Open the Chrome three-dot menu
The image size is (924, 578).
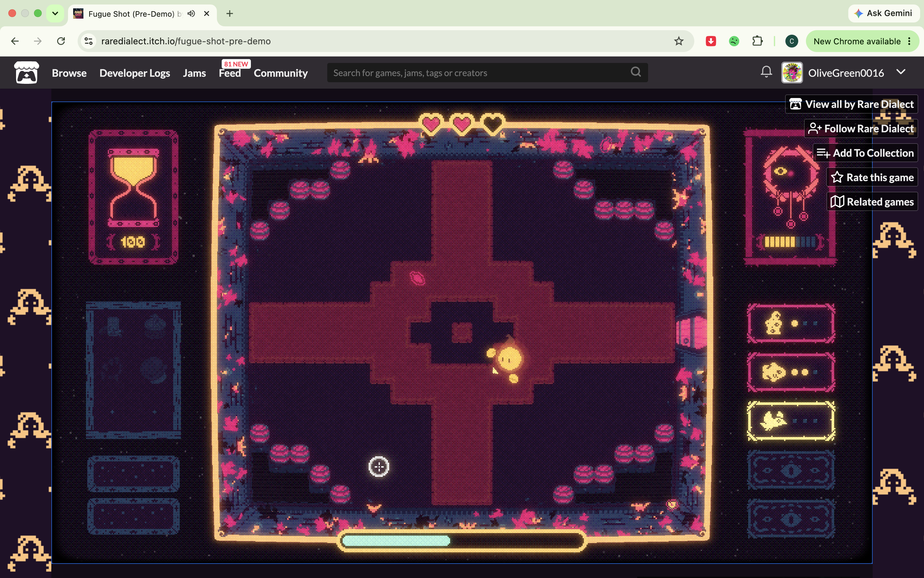(x=910, y=41)
